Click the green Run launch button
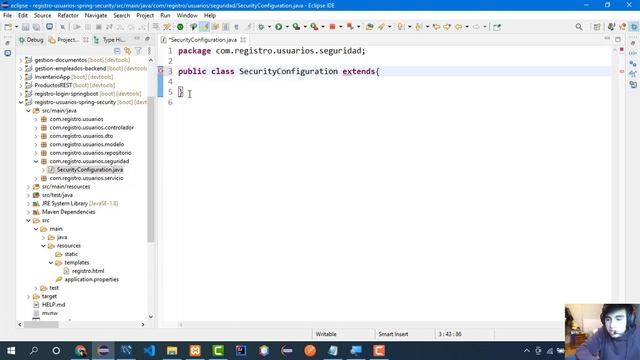 pos(279,27)
